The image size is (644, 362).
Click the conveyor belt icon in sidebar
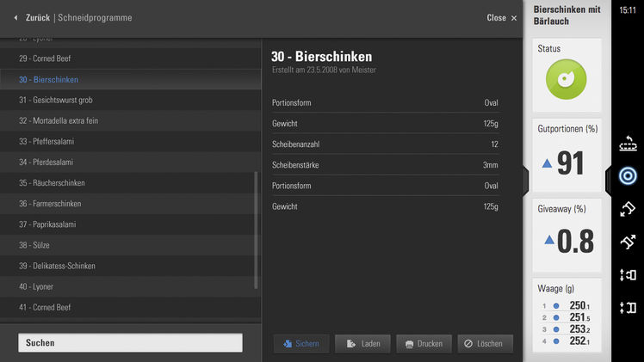tap(628, 144)
